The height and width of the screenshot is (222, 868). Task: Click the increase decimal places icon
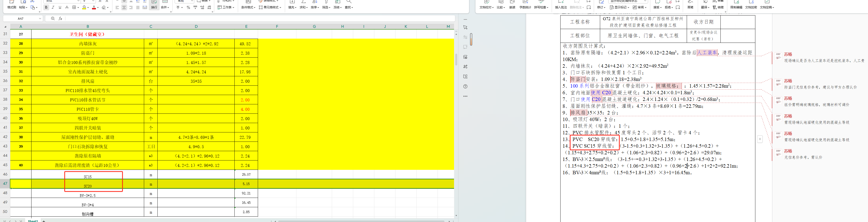pyautogui.click(x=202, y=7)
